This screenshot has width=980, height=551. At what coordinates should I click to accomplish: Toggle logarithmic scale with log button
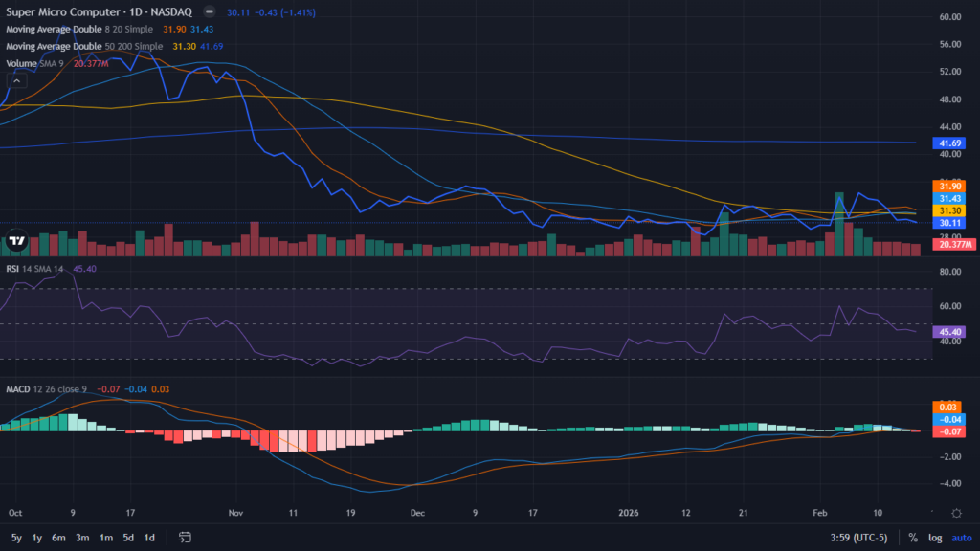tap(934, 538)
